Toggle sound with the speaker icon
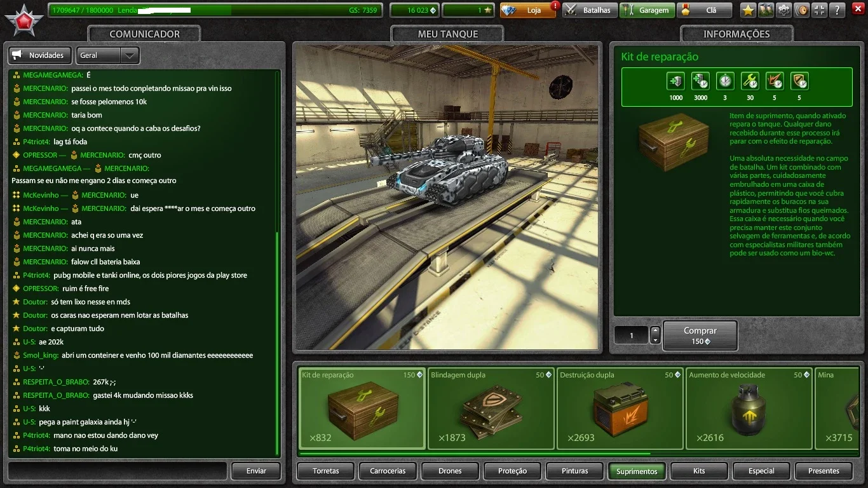The width and height of the screenshot is (868, 488). pyautogui.click(x=802, y=10)
